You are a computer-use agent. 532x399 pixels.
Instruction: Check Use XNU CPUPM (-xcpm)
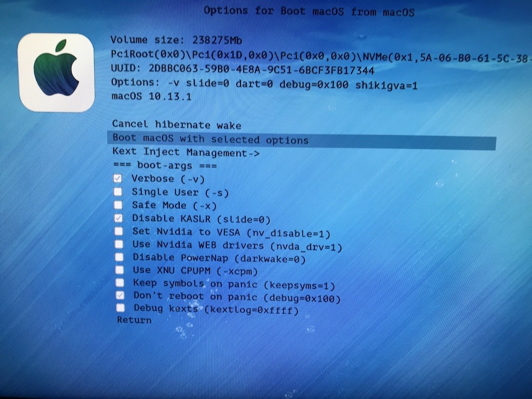pos(119,270)
